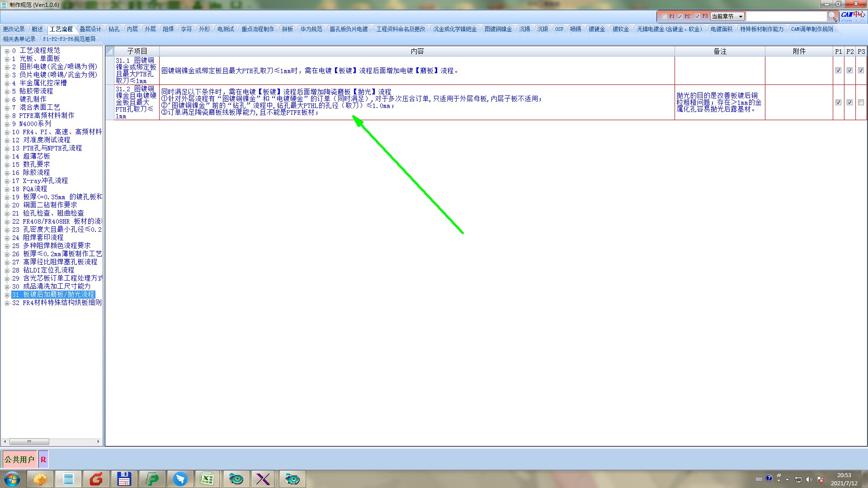Viewport: 868px width, 488px height.
Task: Click the red R icon beside 公共用户
Action: 43,460
